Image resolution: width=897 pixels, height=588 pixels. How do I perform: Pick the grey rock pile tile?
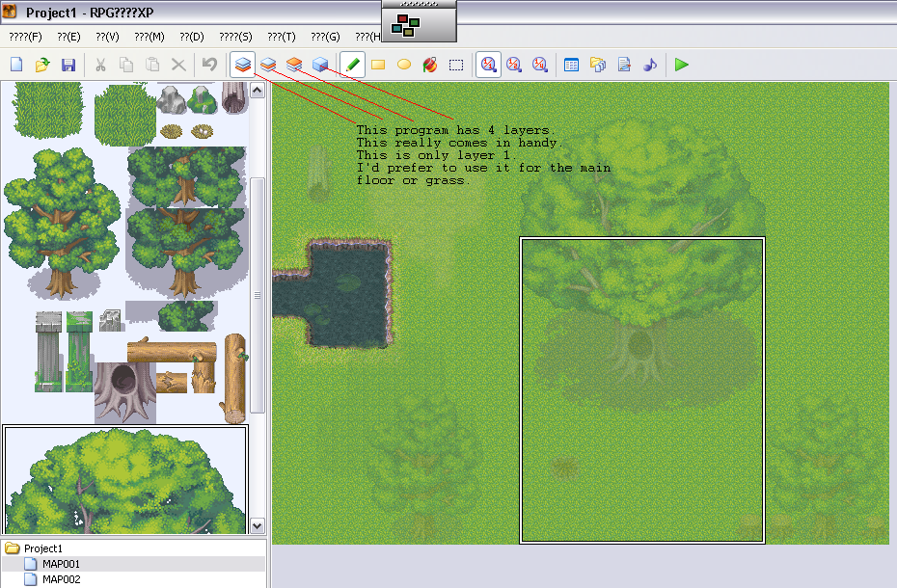pos(170,99)
